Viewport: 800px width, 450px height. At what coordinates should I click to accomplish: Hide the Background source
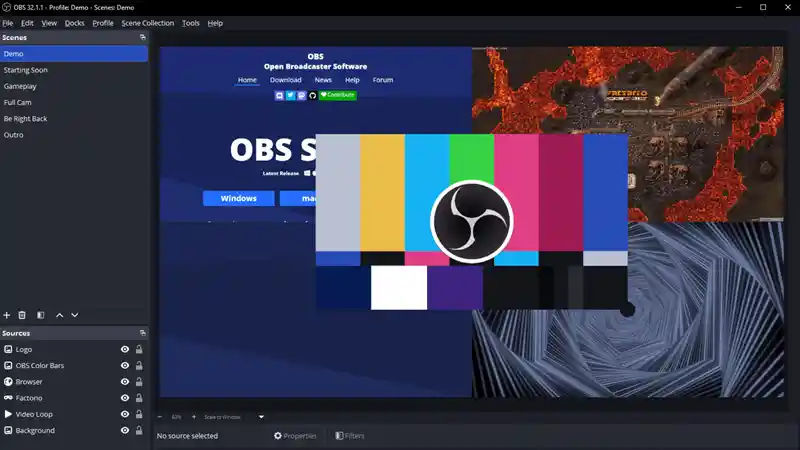[x=124, y=431]
